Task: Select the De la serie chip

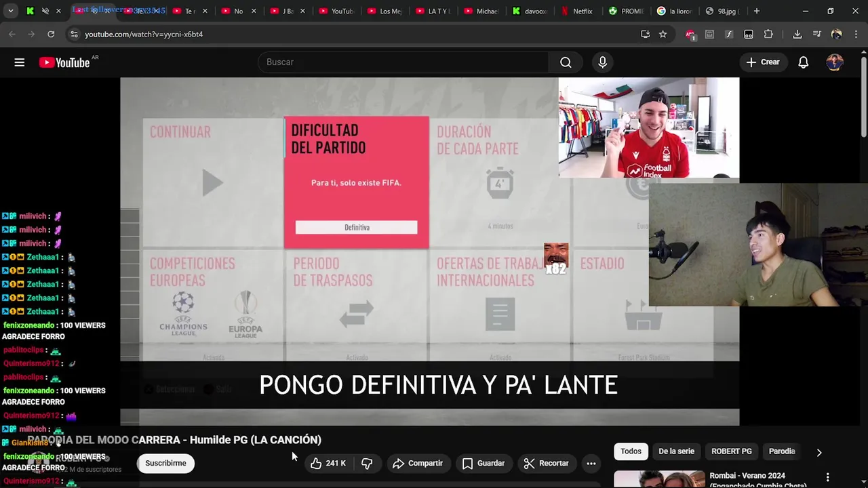Action: pos(676,451)
